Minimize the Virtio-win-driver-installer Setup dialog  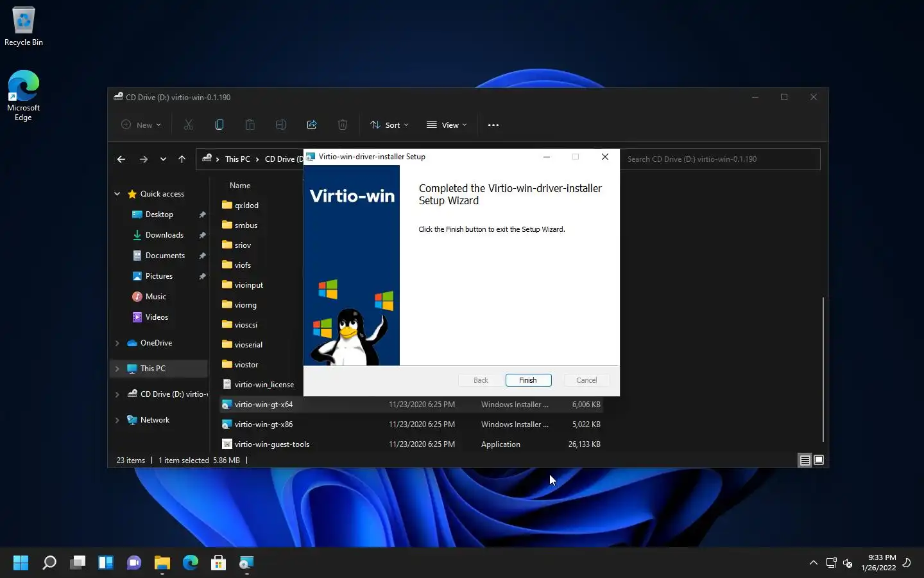547,157
